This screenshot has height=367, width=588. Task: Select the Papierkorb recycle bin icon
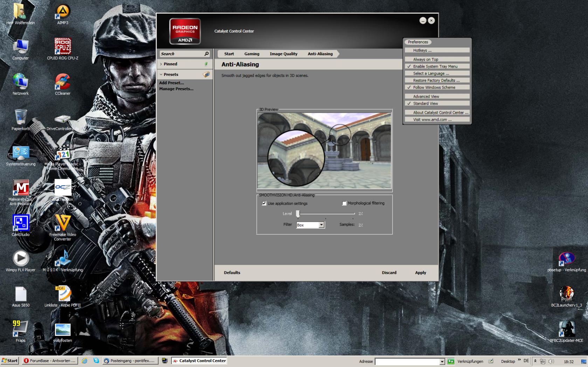pyautogui.click(x=21, y=120)
